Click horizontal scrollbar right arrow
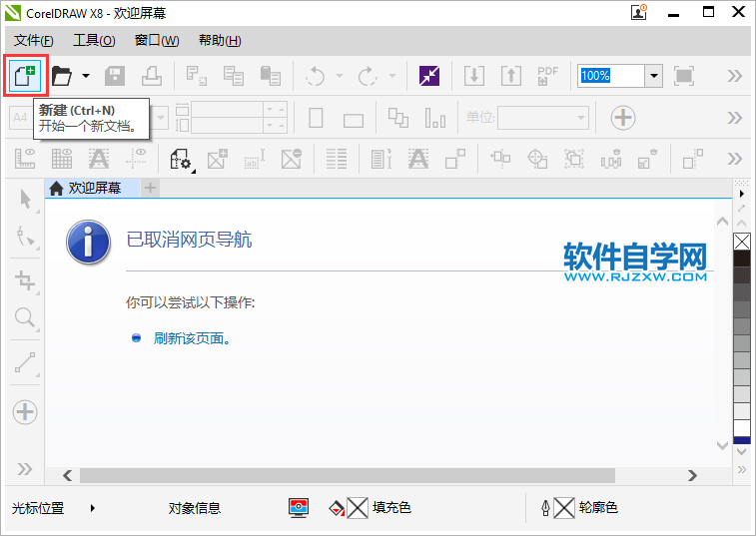Viewport: 756px width, 536px height. 693,476
